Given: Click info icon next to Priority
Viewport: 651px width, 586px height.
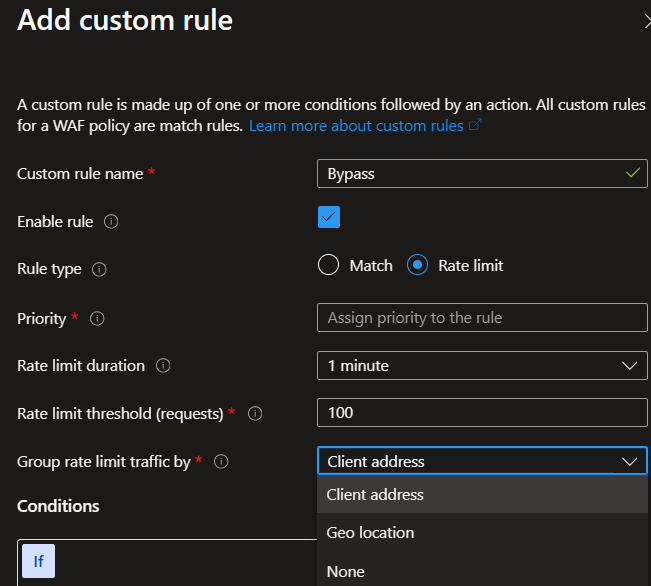Looking at the screenshot, I should [97, 319].
